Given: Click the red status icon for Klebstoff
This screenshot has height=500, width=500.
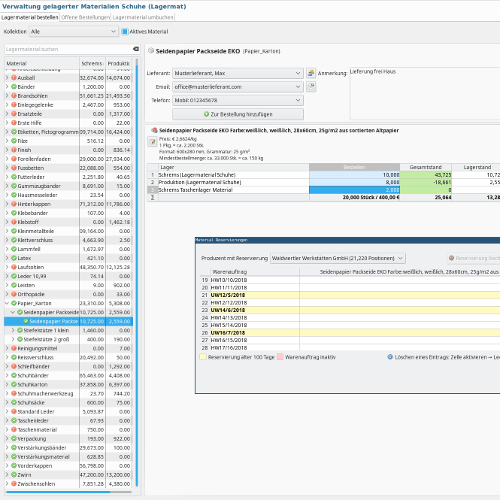Looking at the screenshot, I should pos(14,222).
